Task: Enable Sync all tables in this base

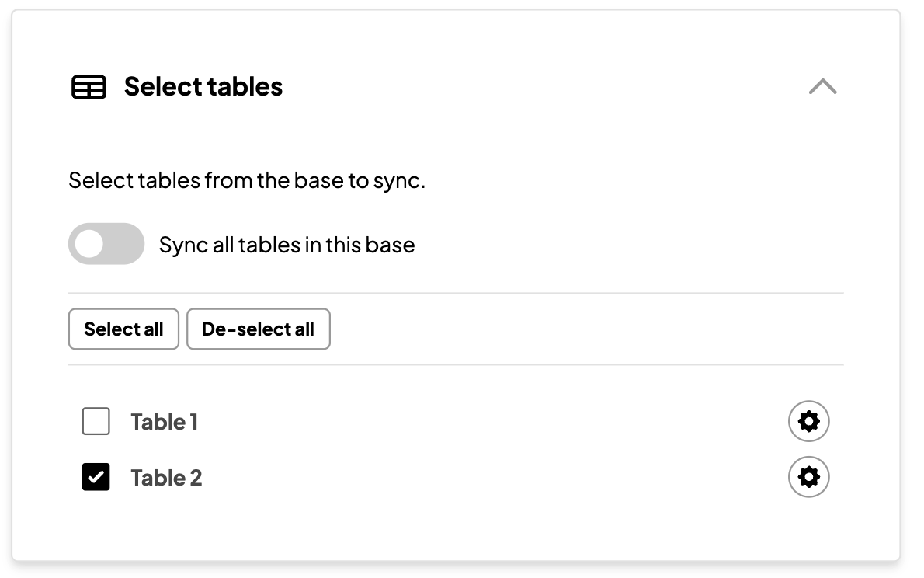Action: (106, 243)
